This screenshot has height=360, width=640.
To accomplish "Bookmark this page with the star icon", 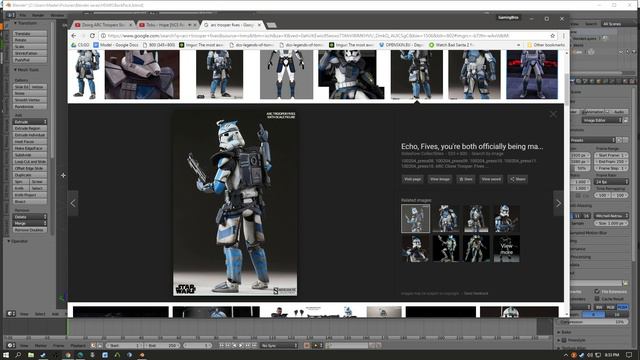I will coord(553,36).
